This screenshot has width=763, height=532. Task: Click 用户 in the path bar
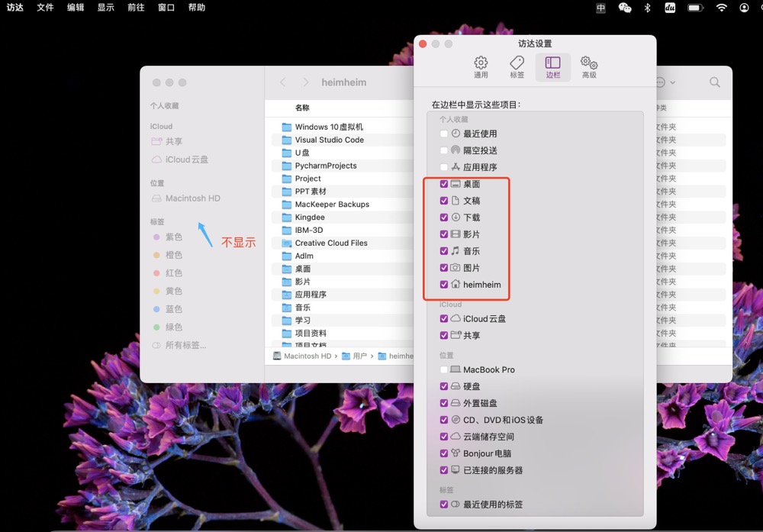pos(359,356)
